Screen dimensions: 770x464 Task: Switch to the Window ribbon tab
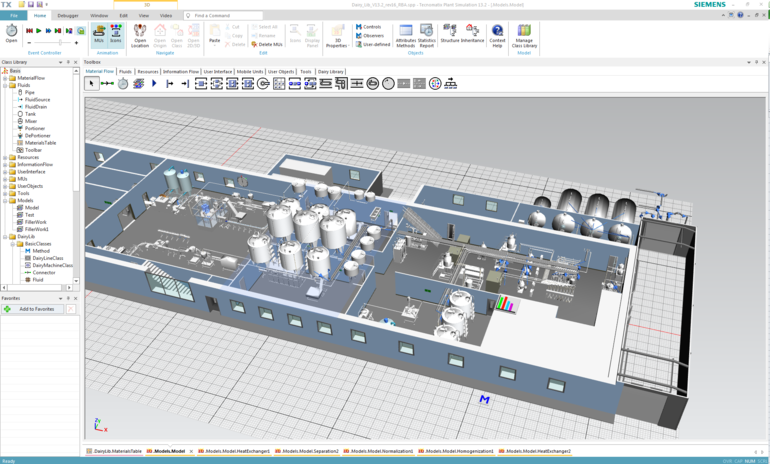pos(99,16)
